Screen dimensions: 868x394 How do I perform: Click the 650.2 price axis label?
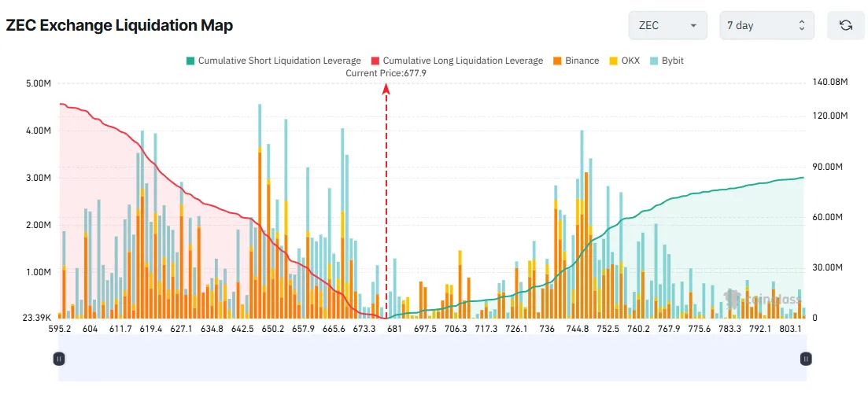[273, 329]
